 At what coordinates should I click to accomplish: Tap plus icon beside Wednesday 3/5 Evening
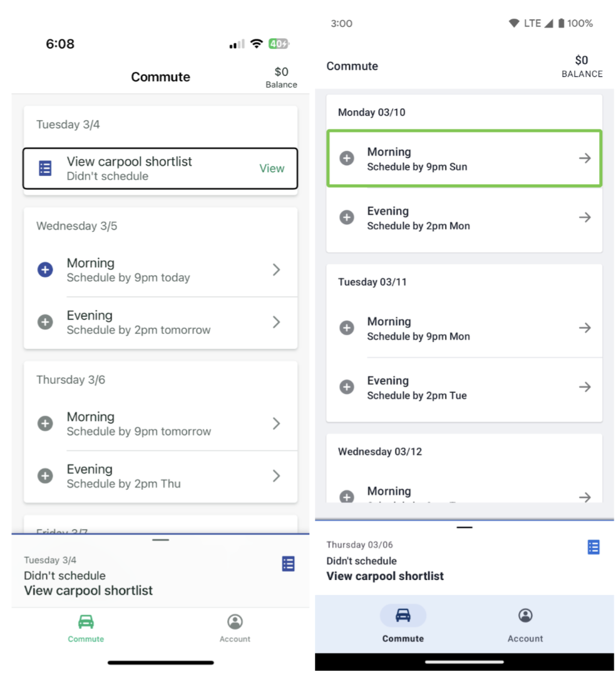point(45,322)
